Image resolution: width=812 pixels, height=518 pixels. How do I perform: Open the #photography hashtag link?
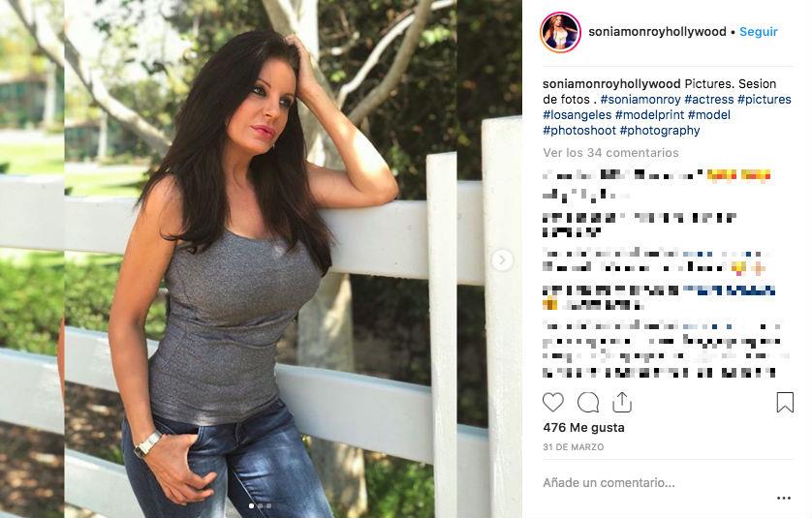(x=659, y=131)
